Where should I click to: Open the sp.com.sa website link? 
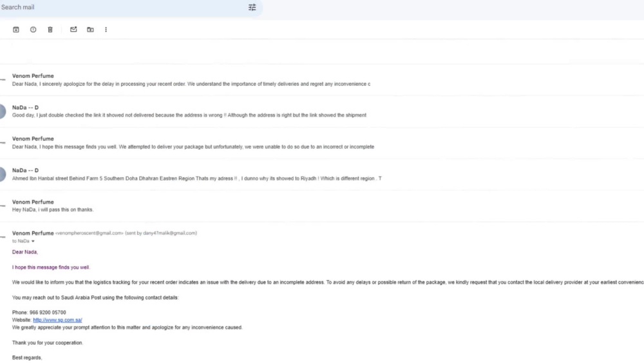click(x=57, y=320)
